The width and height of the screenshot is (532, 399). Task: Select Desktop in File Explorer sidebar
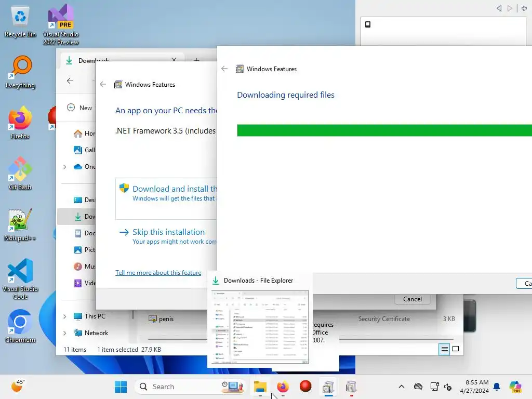pyautogui.click(x=84, y=200)
